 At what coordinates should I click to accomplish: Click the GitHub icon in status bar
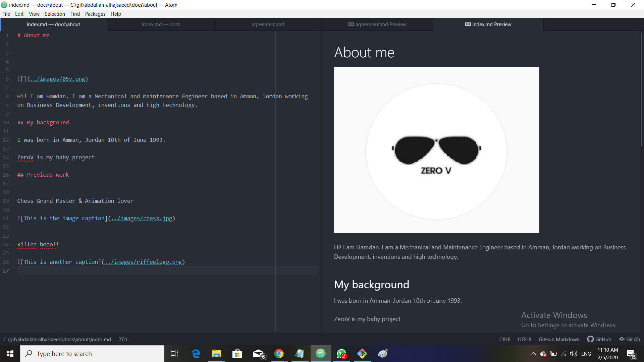[x=591, y=340]
